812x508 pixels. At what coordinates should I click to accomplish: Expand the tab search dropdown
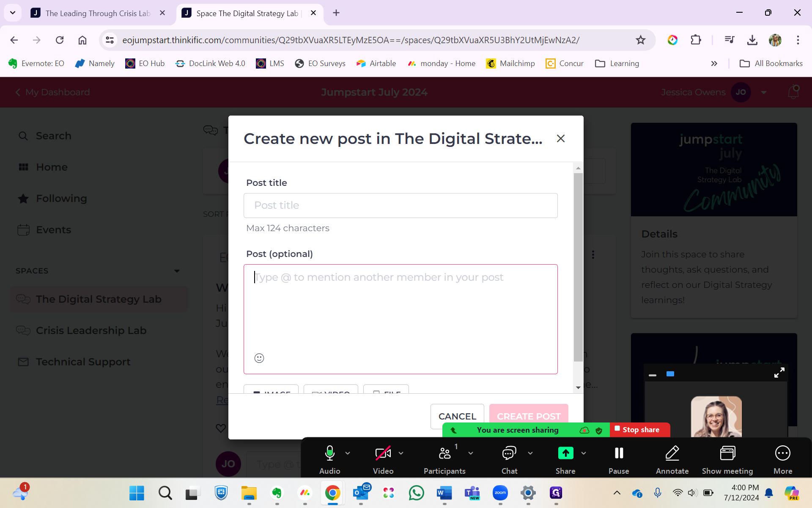click(x=13, y=13)
